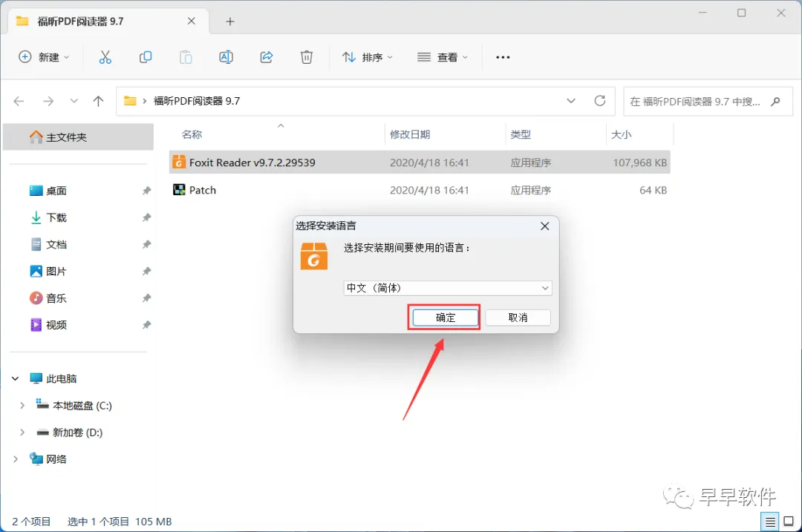Screen dimensions: 802x532
Task: Click the Copy icon in toolbar
Action: [x=146, y=57]
